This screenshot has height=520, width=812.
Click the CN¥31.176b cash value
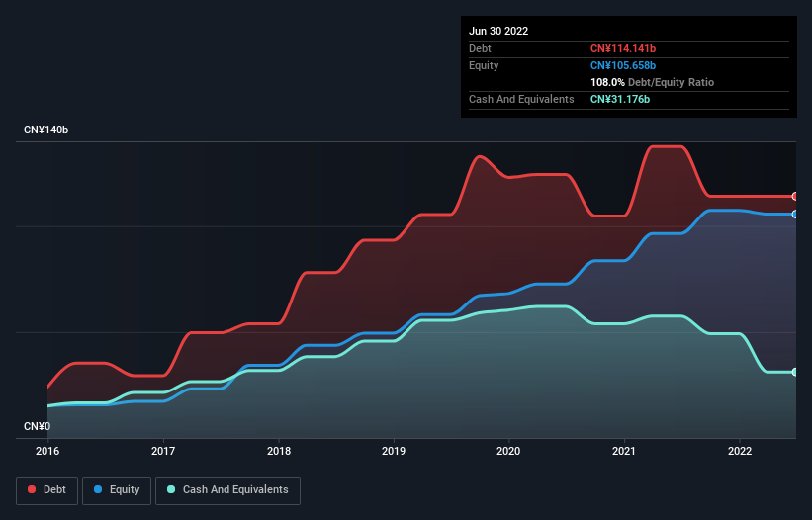point(620,99)
